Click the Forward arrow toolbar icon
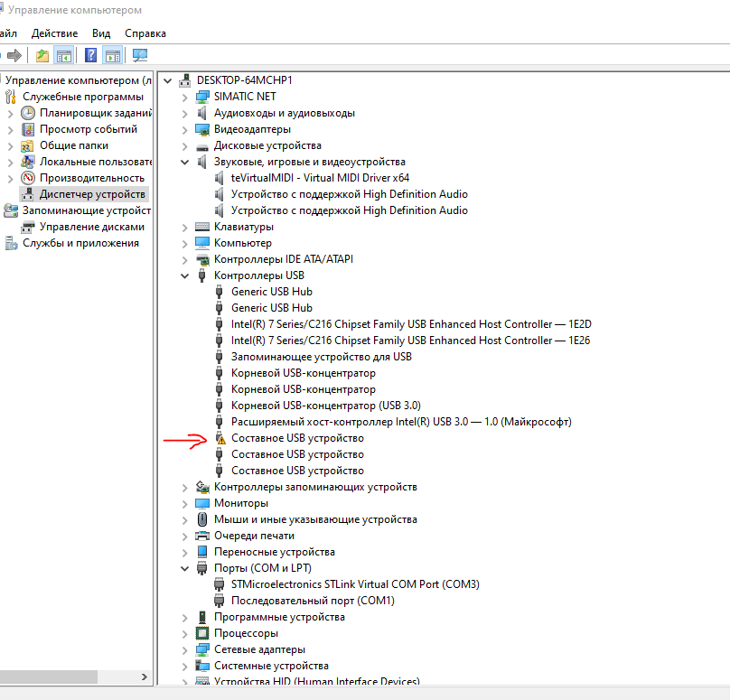Image resolution: width=730 pixels, height=700 pixels. point(14,55)
